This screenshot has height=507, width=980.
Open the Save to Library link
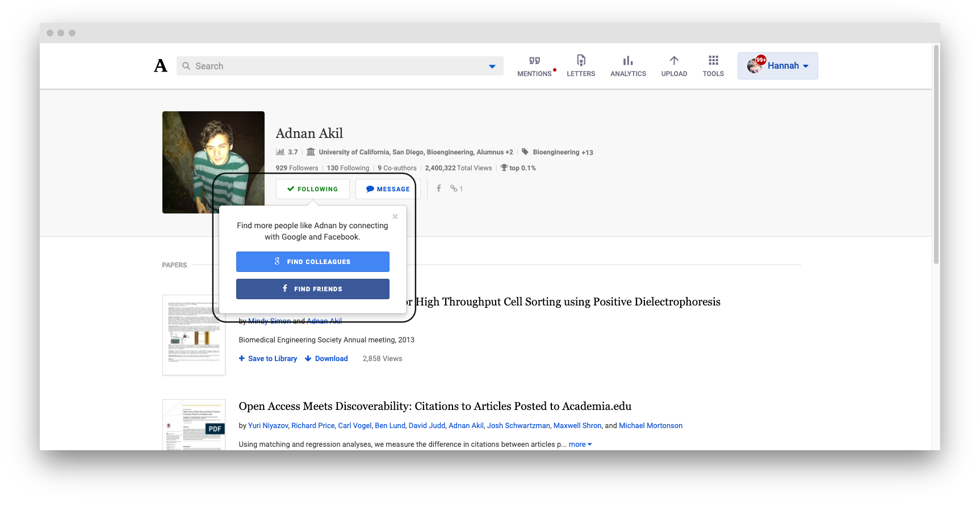coord(273,358)
